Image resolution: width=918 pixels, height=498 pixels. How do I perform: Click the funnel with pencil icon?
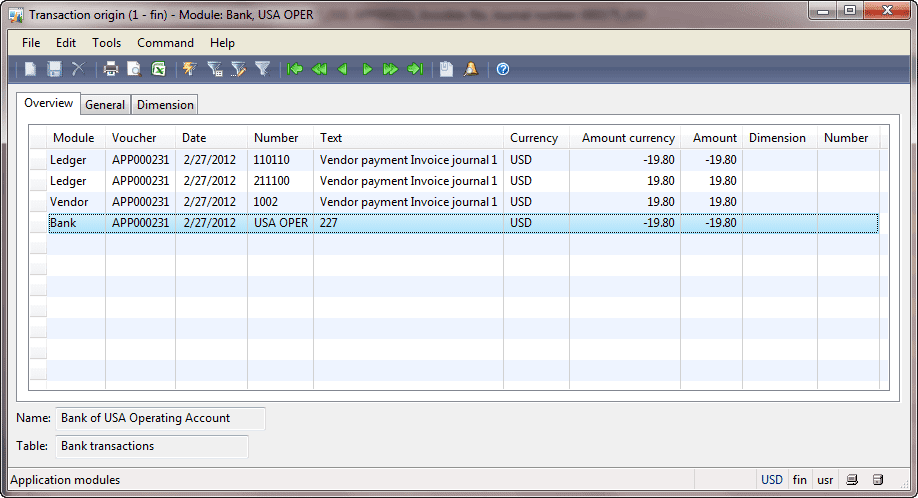point(238,69)
